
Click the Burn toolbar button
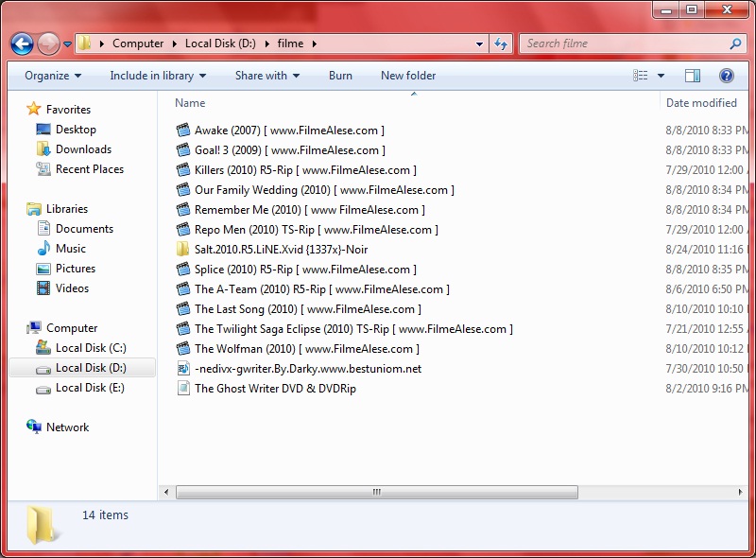coord(340,76)
